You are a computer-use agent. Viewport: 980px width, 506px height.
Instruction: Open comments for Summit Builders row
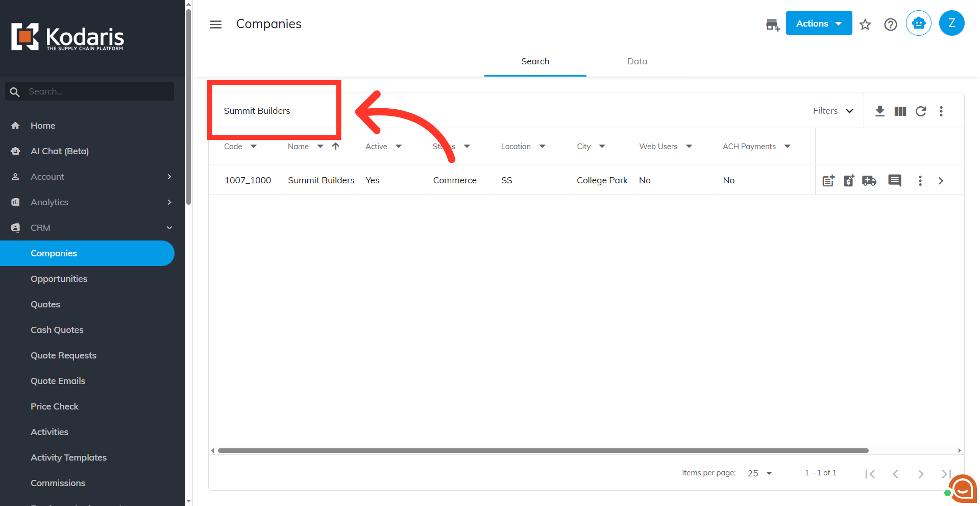pyautogui.click(x=894, y=180)
